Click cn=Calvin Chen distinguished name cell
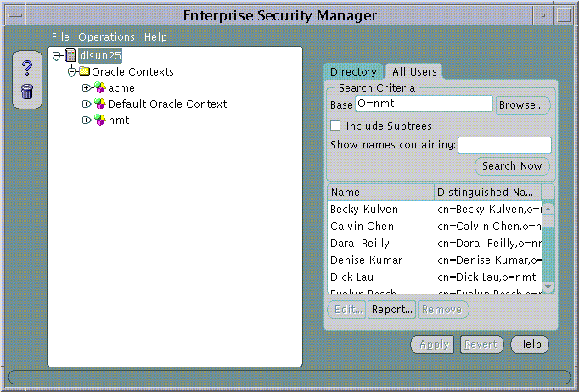 489,227
